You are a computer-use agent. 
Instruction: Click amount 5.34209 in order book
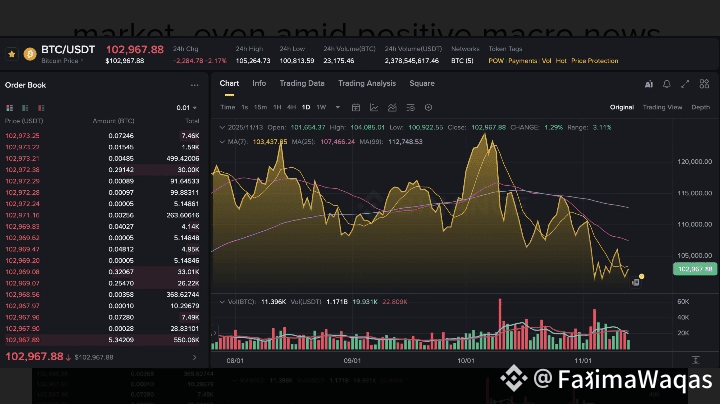pyautogui.click(x=121, y=340)
